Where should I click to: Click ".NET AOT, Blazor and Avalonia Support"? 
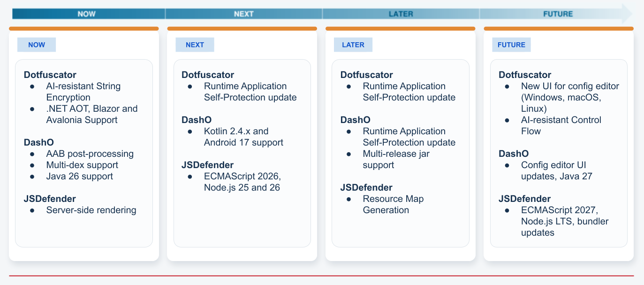coord(92,114)
